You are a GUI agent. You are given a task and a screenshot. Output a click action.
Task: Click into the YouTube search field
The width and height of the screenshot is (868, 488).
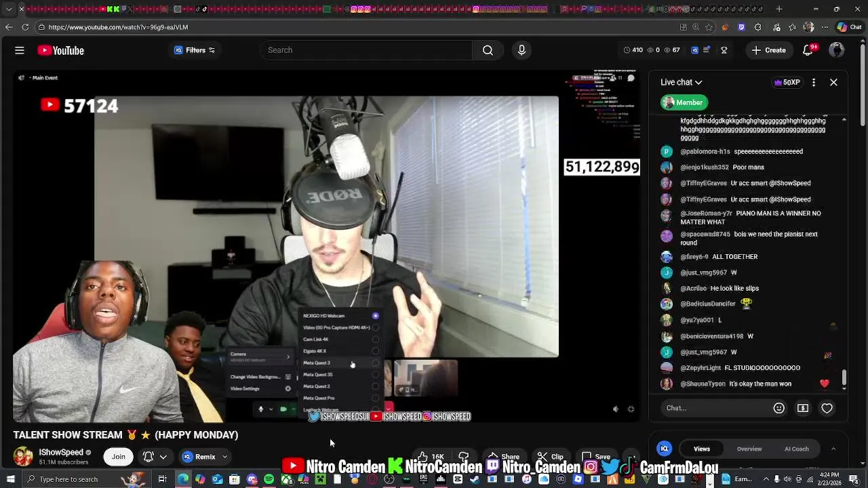click(366, 50)
